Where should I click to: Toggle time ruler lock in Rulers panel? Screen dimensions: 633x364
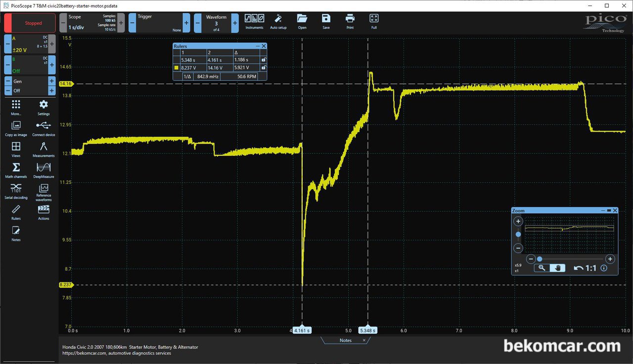click(x=264, y=59)
